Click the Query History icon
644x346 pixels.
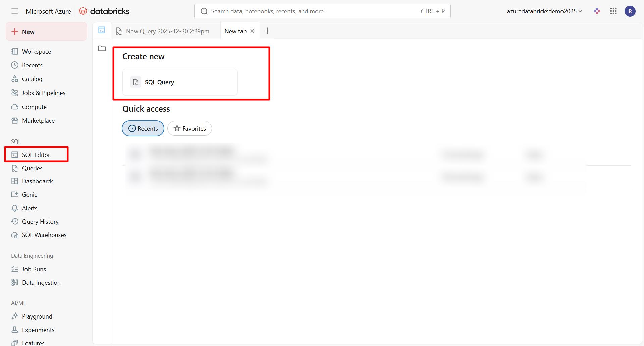15,221
